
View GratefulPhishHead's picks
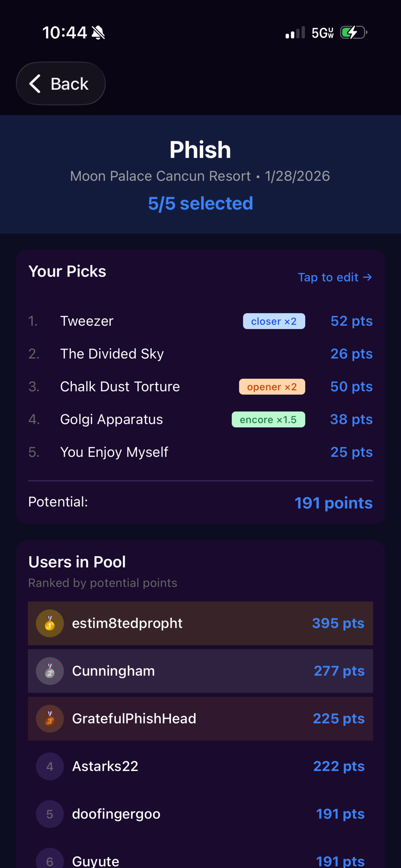point(200,718)
